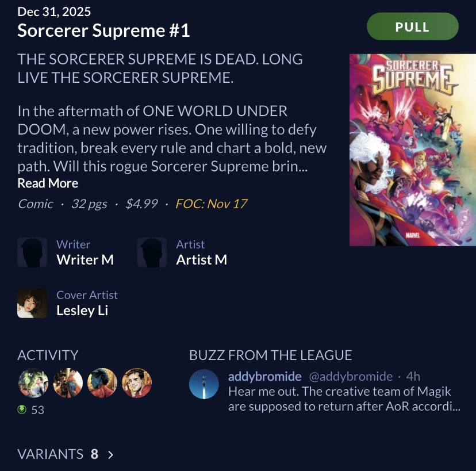The width and height of the screenshot is (476, 471).
Task: Select cover artist Lesley Li name
Action: click(82, 311)
